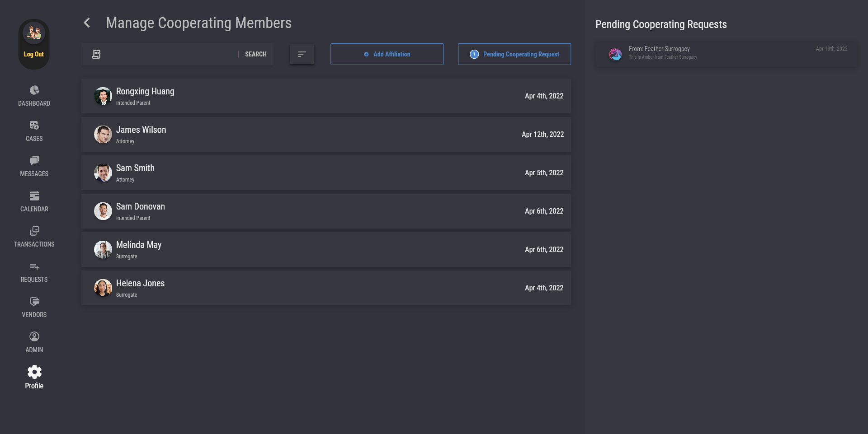Open the Requests list icon

pyautogui.click(x=34, y=266)
